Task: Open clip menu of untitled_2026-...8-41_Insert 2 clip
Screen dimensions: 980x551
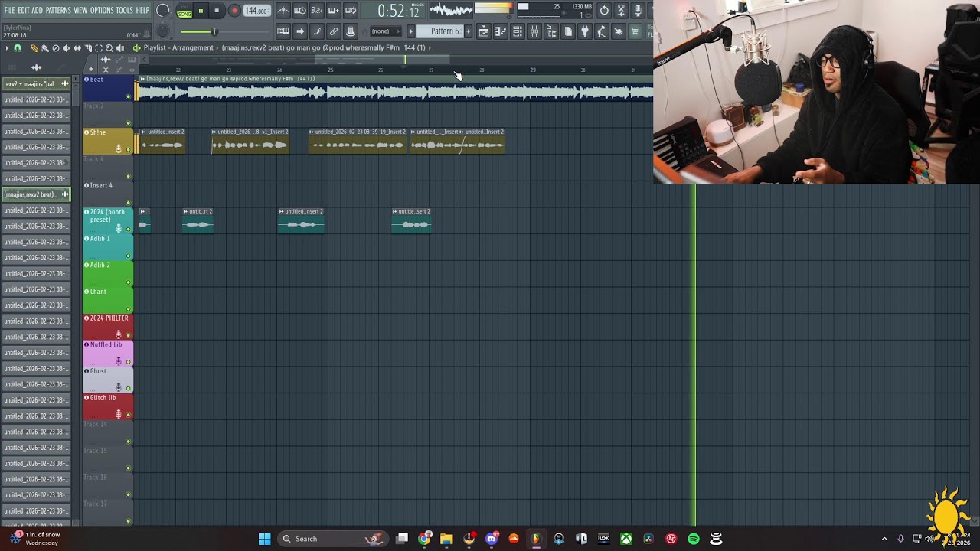Action: click(x=214, y=132)
